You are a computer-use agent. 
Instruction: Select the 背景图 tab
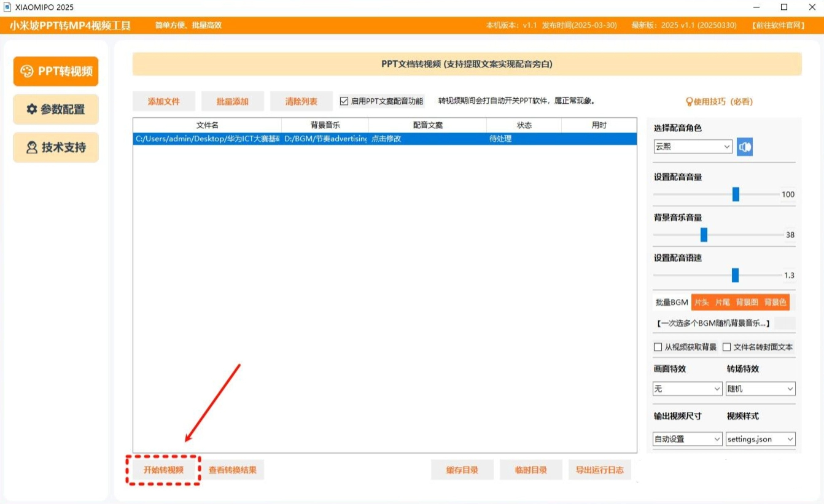(x=747, y=302)
